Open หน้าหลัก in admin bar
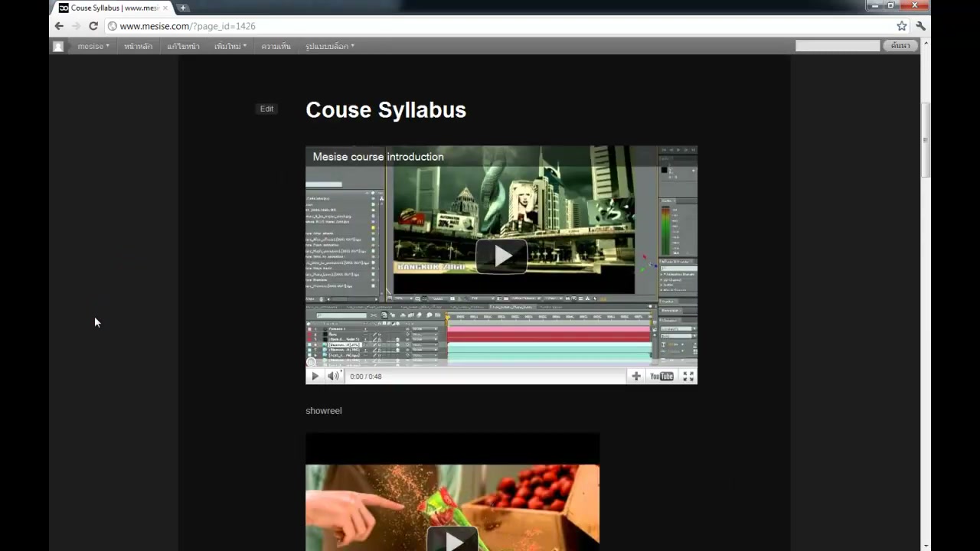Image resolution: width=980 pixels, height=551 pixels. (x=138, y=46)
